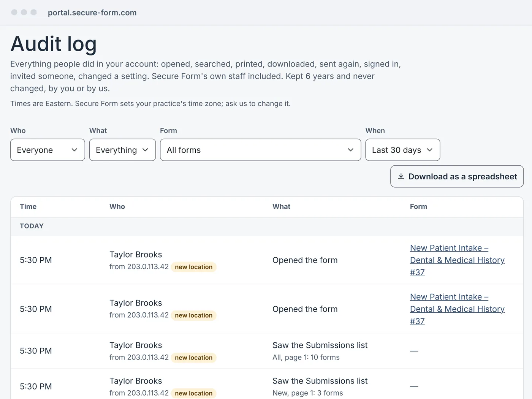Click Taylor Brooks name in first row
532x399 pixels.
point(136,255)
